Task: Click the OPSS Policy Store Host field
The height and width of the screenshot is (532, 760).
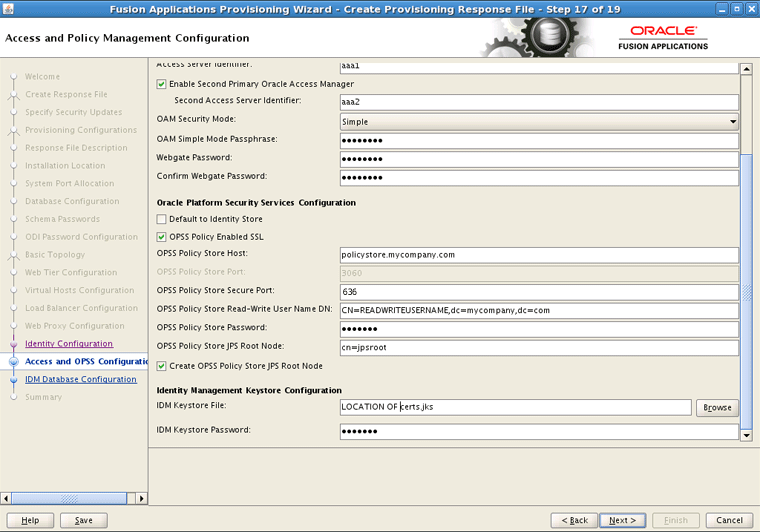Action: (x=539, y=255)
